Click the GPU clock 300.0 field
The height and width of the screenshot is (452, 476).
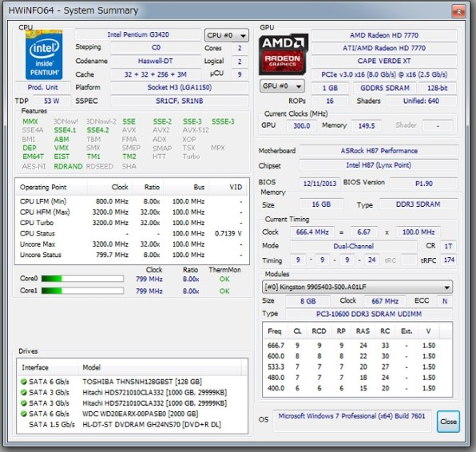point(301,125)
